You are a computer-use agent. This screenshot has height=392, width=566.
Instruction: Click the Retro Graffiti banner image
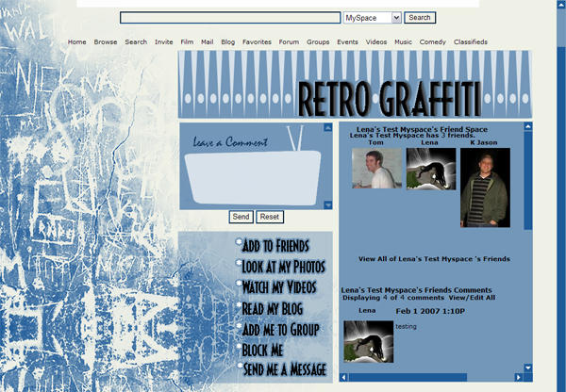click(x=355, y=84)
